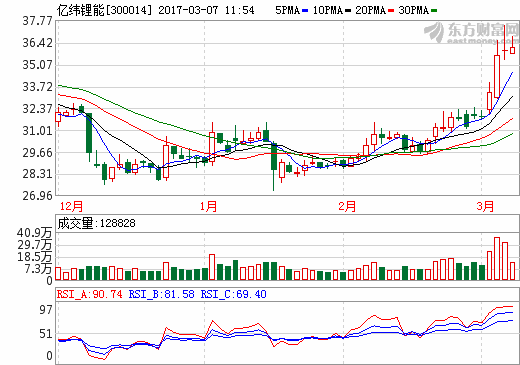Click the black 10PMA color swatch

tap(348, 11)
